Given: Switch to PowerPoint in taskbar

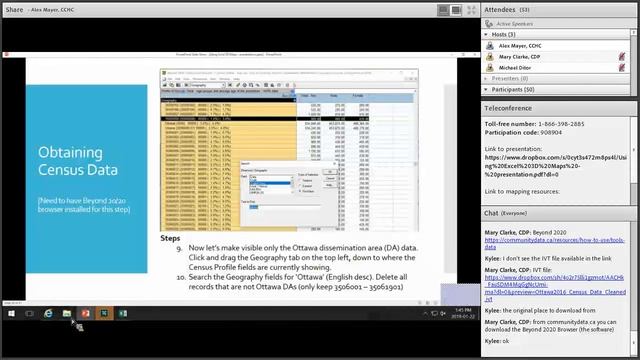Looking at the screenshot, I should (85, 313).
